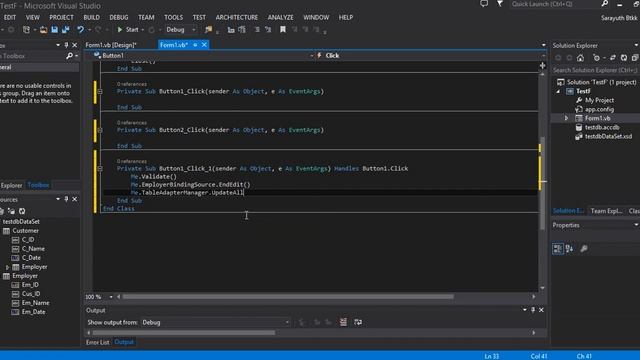The image size is (640, 360).
Task: Click the Save All icon
Action: [x=65, y=30]
